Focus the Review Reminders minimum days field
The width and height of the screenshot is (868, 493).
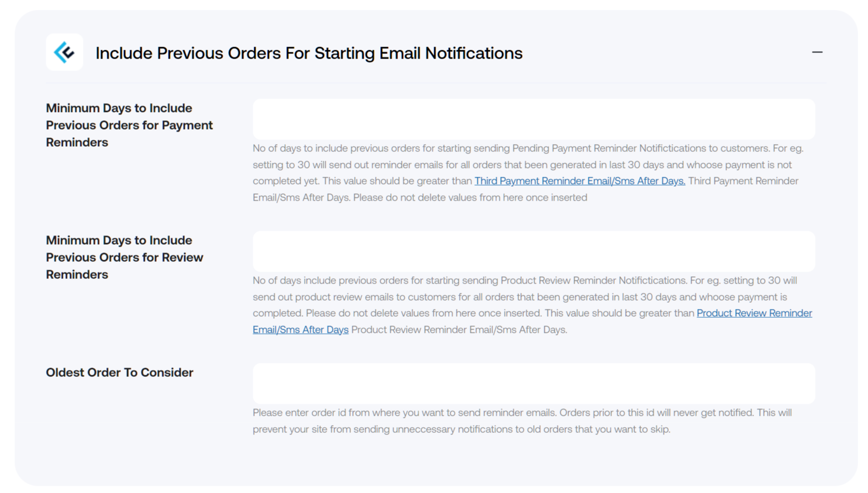[x=534, y=251]
